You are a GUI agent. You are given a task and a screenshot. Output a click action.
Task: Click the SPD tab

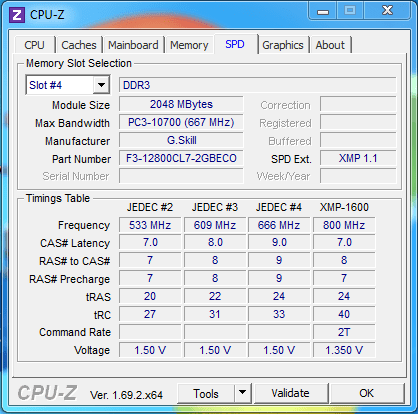pyautogui.click(x=235, y=44)
